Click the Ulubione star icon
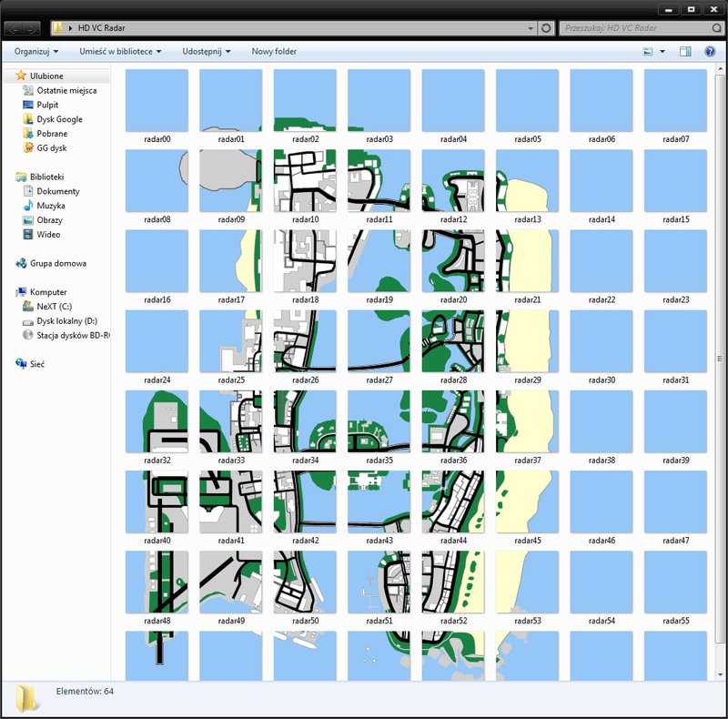 coord(21,76)
